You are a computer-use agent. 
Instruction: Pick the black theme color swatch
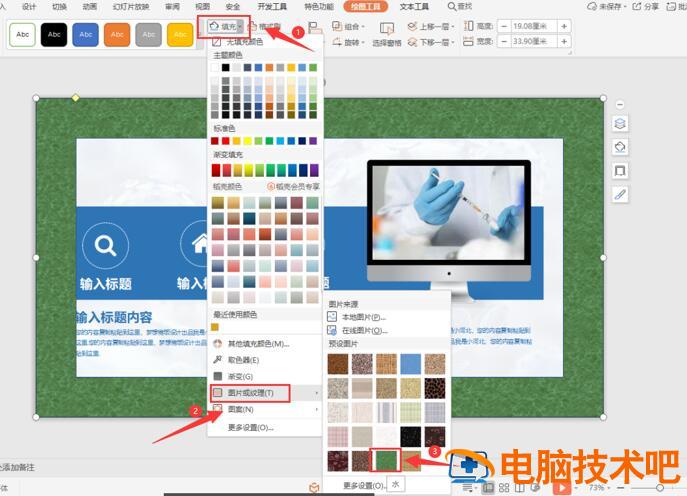(225, 67)
